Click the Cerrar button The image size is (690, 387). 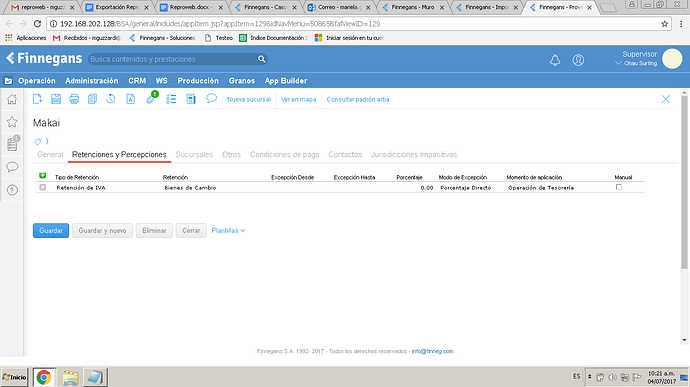(x=191, y=230)
